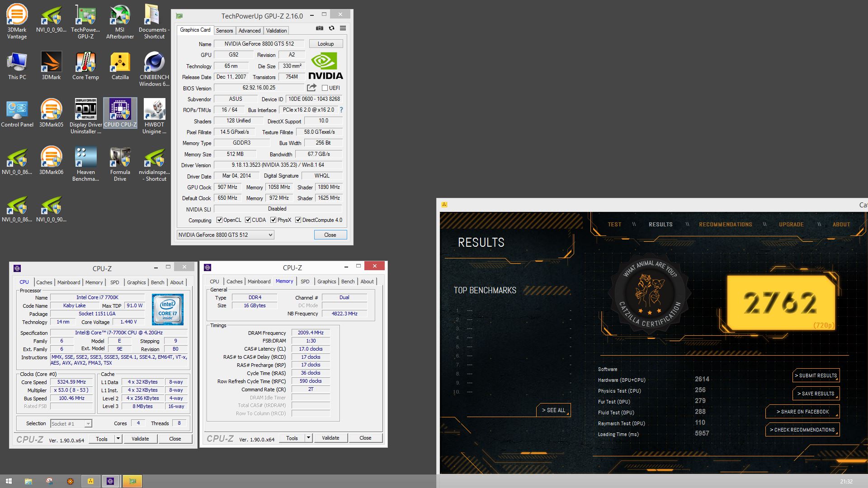The height and width of the screenshot is (488, 868).
Task: Toggle the PhysX checkbox
Action: pos(273,220)
